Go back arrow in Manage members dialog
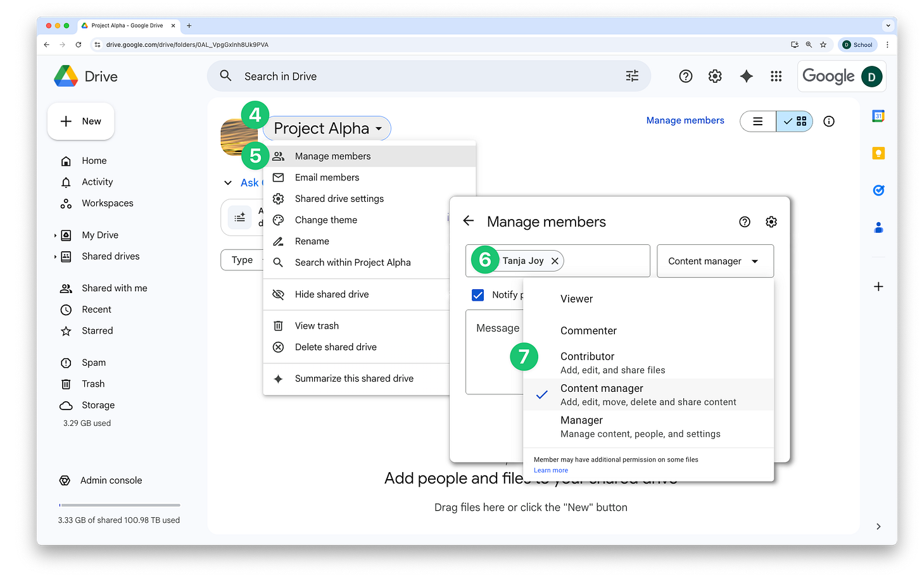The height and width of the screenshot is (588, 922). pyautogui.click(x=469, y=221)
